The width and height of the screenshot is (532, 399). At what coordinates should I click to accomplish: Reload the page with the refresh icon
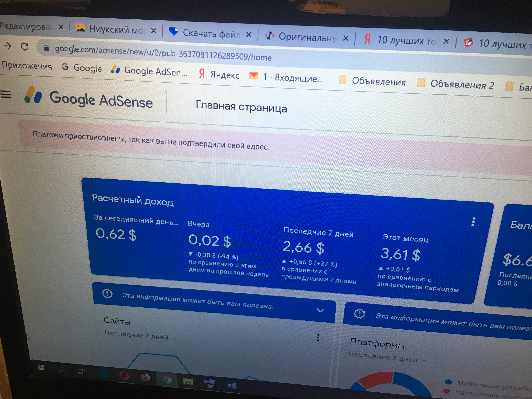25,46
